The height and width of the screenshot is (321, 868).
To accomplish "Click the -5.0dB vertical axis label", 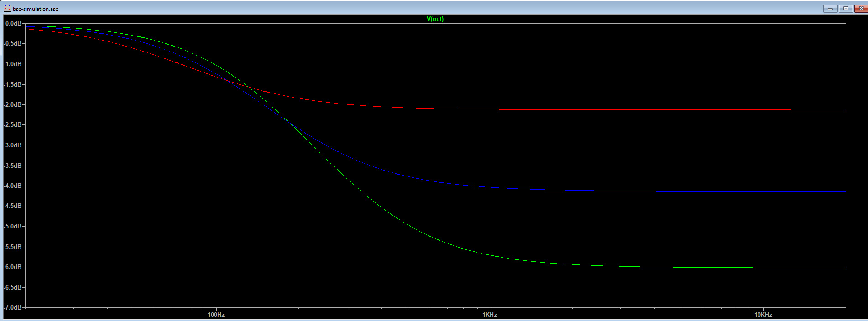I will [x=13, y=227].
